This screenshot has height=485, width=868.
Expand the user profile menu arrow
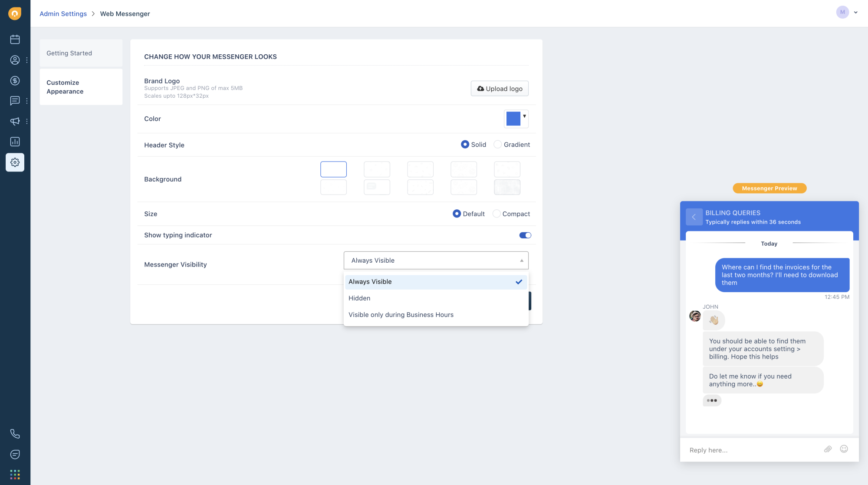click(856, 12)
